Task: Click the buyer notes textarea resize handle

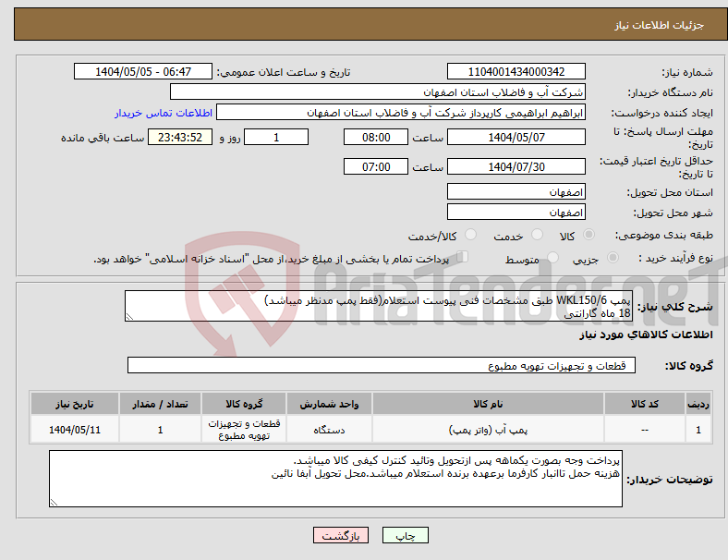Action: tap(54, 502)
